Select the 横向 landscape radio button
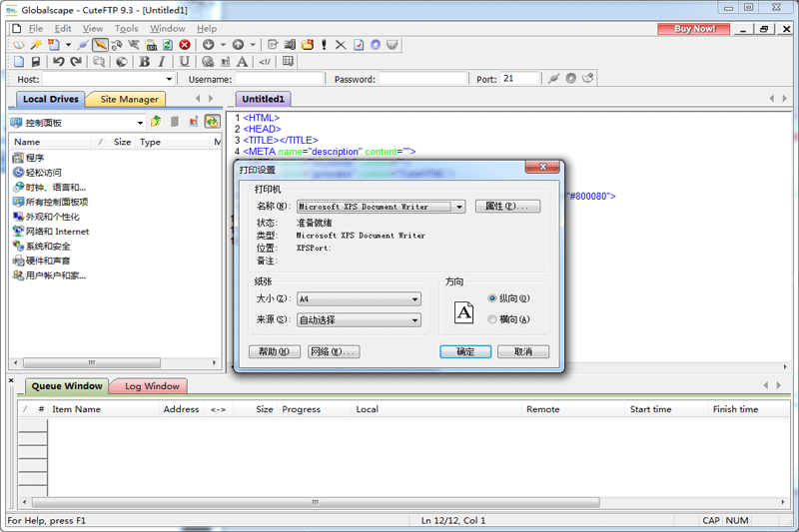The height and width of the screenshot is (532, 799). pyautogui.click(x=492, y=319)
